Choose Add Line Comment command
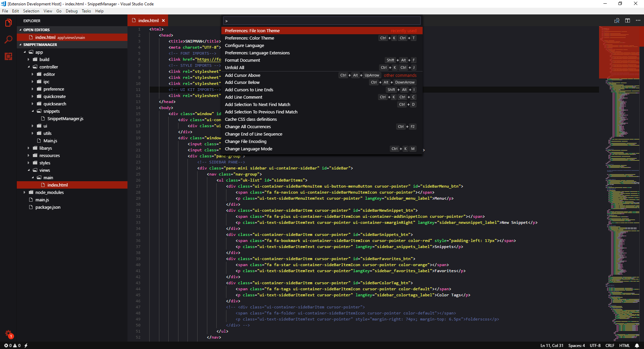 click(322, 97)
